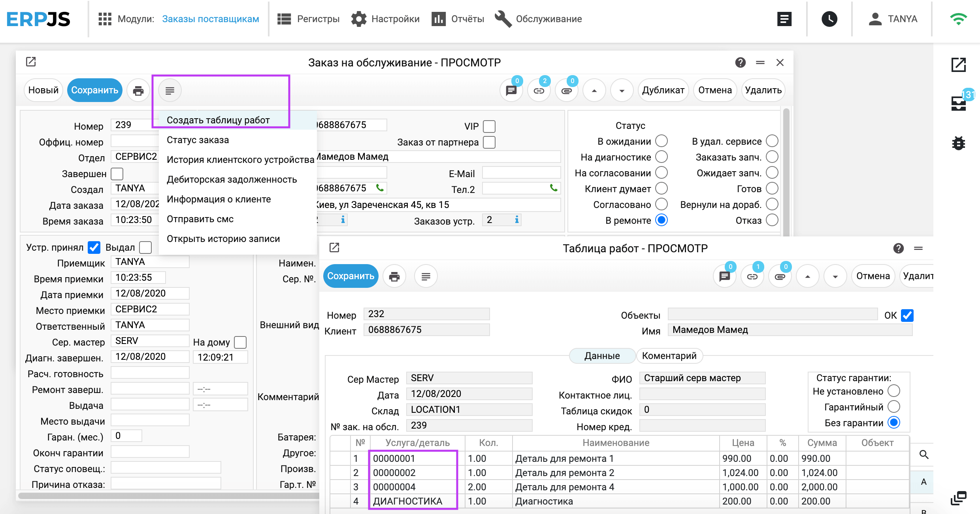Screen dimensions: 980x514
Task: Select the Готов status radio button
Action: coord(772,189)
